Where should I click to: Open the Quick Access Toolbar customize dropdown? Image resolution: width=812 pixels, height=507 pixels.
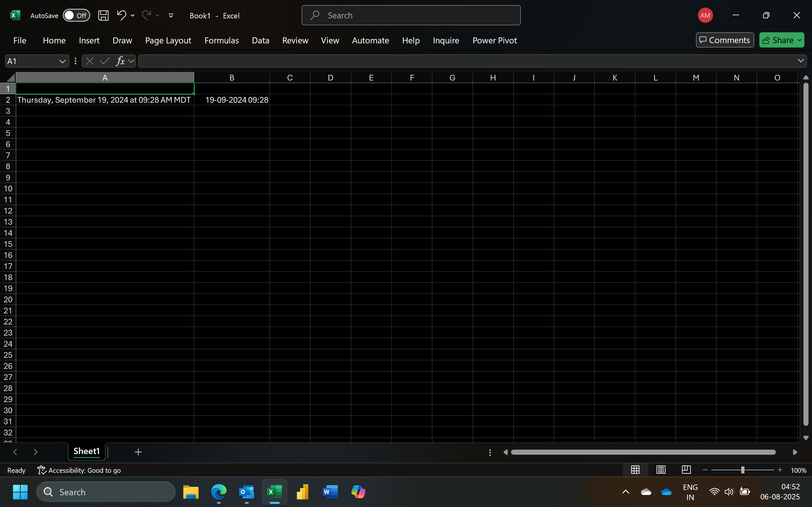pos(171,16)
